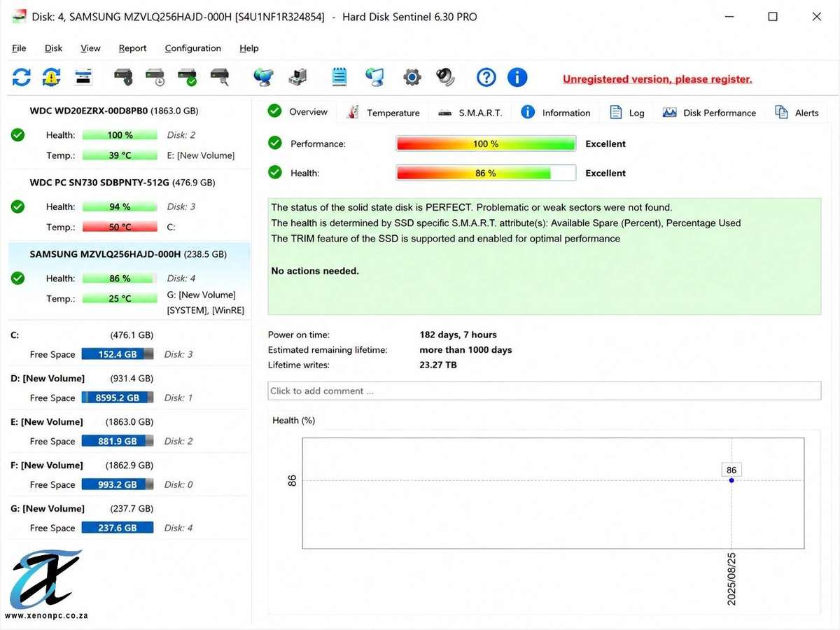Click the Performance 100 % gradient bar
The image size is (840, 630).
[x=486, y=143]
